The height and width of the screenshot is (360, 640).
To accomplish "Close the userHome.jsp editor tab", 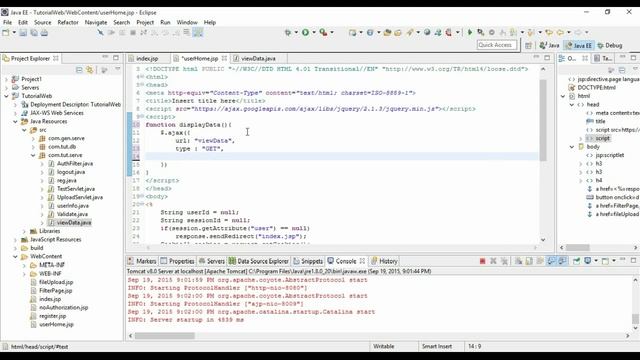I will coord(224,58).
